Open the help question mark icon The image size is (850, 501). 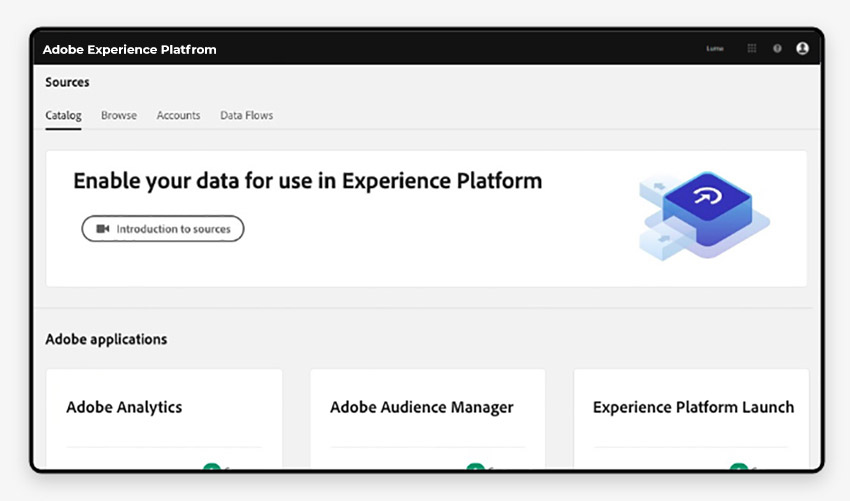777,48
